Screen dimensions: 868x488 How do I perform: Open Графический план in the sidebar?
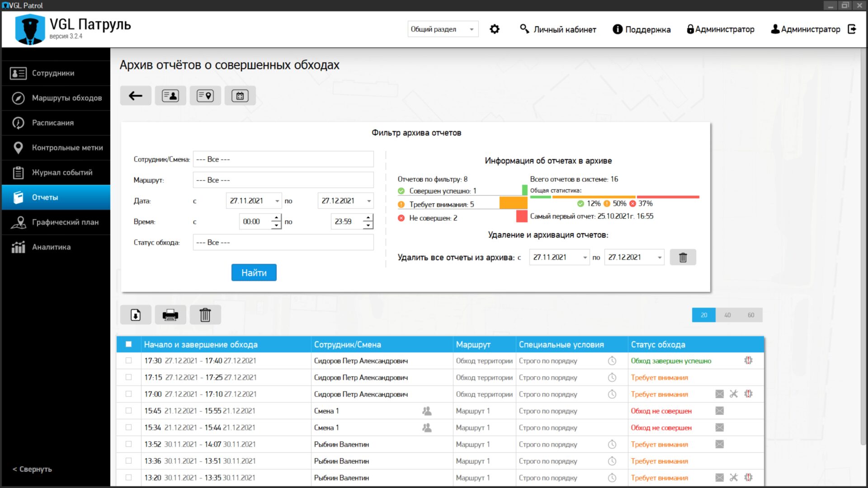click(x=56, y=222)
